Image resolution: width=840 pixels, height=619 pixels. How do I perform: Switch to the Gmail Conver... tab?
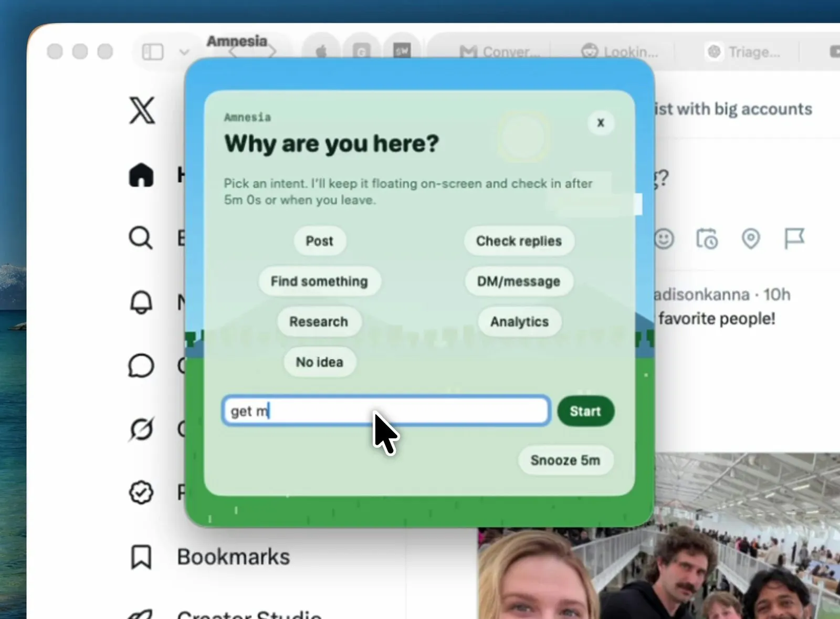pos(499,51)
